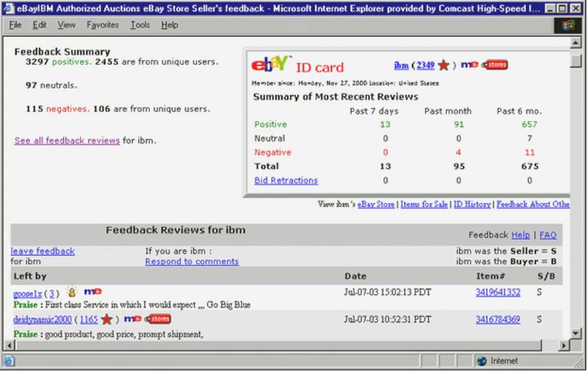Viewport: 588px width, 372px height.
Task: Click the Past 6 mo. positive count 657
Action: (x=529, y=124)
